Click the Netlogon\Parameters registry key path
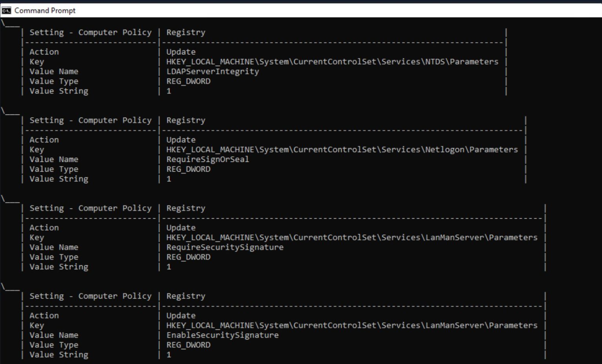Screen dimensions: 602x364 tap(342, 150)
